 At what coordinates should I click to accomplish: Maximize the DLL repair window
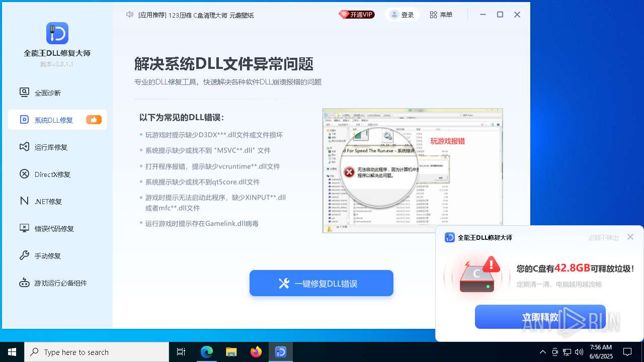[500, 15]
